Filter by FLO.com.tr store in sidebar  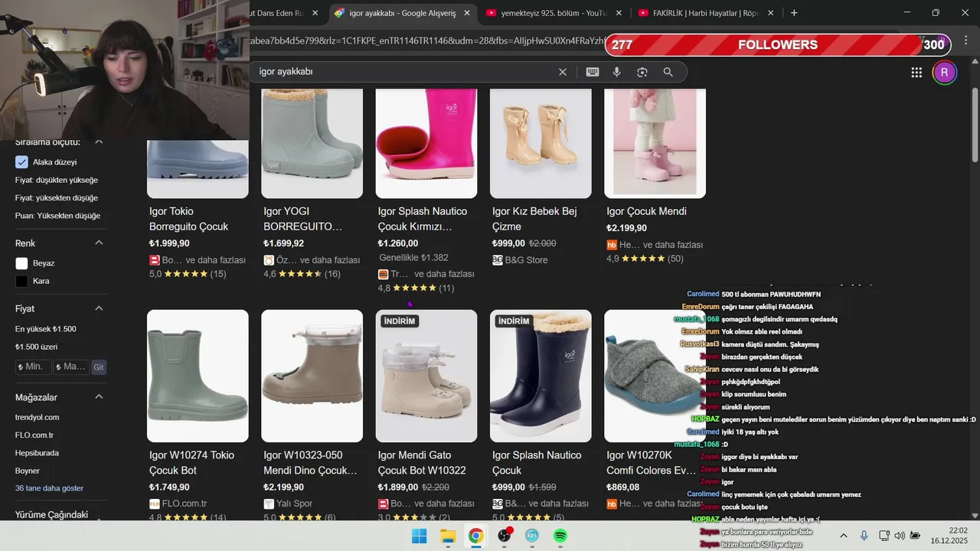(34, 435)
